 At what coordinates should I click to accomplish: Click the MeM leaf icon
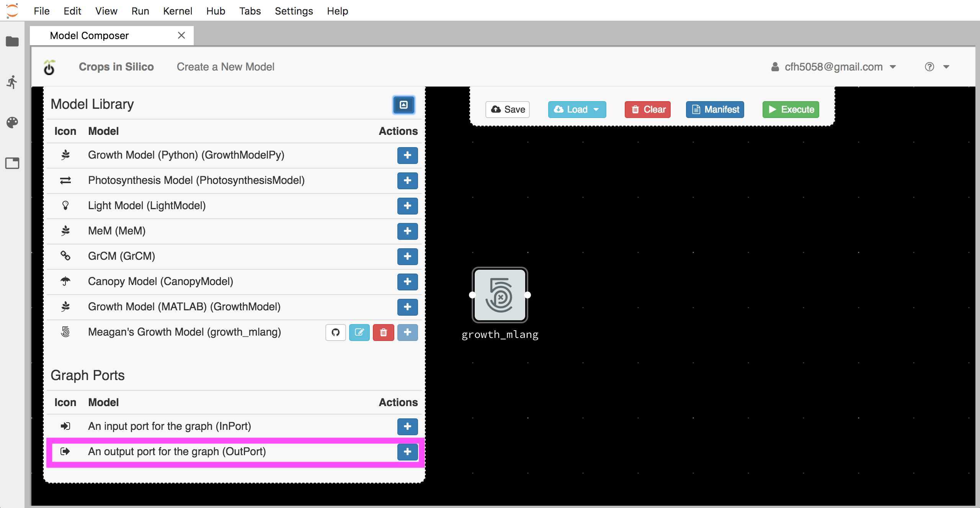[x=65, y=231]
